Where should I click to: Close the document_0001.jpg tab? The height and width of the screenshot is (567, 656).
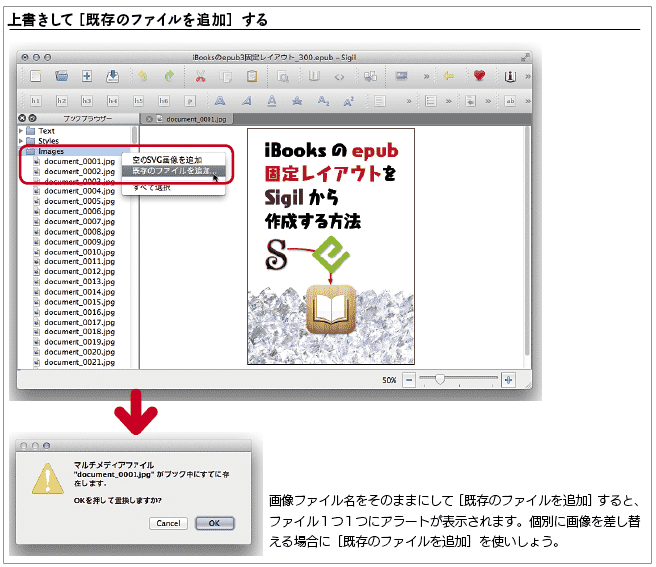[149, 119]
